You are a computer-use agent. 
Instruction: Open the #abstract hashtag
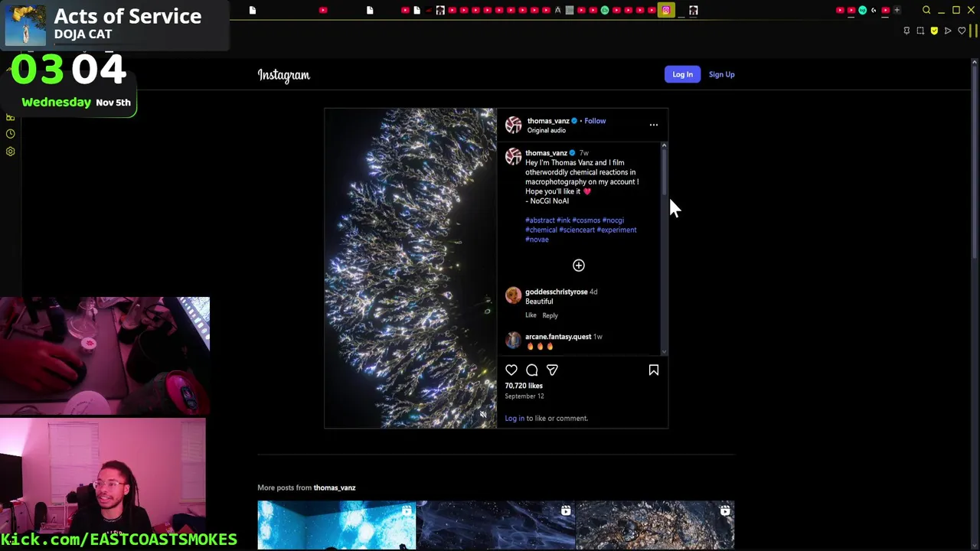click(x=540, y=220)
